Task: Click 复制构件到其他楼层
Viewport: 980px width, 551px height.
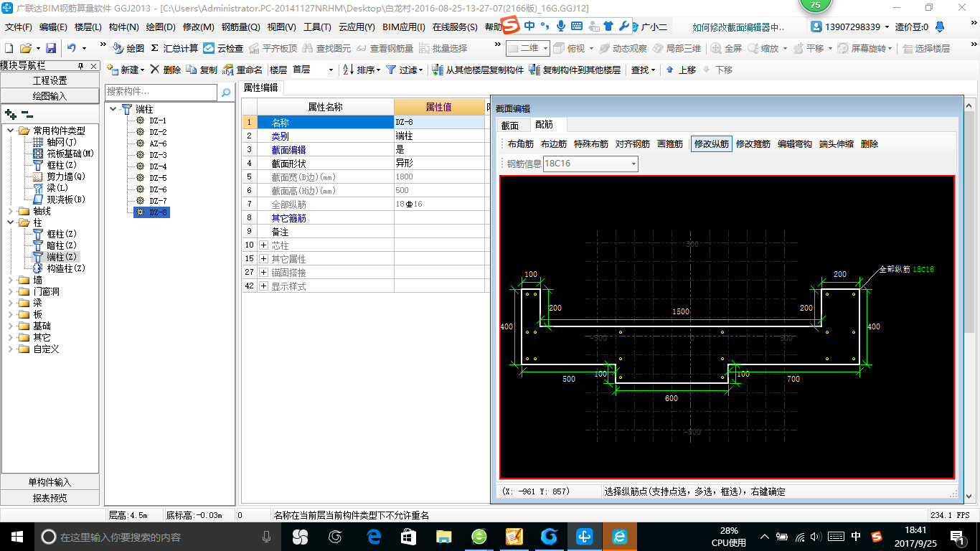Action: pos(575,70)
